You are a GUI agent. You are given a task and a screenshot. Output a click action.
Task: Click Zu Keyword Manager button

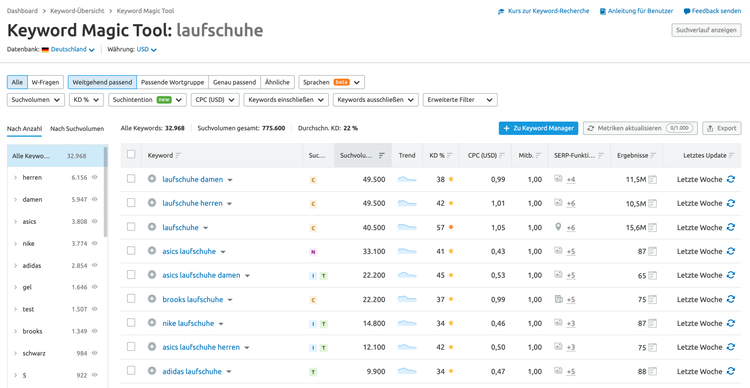tap(538, 128)
